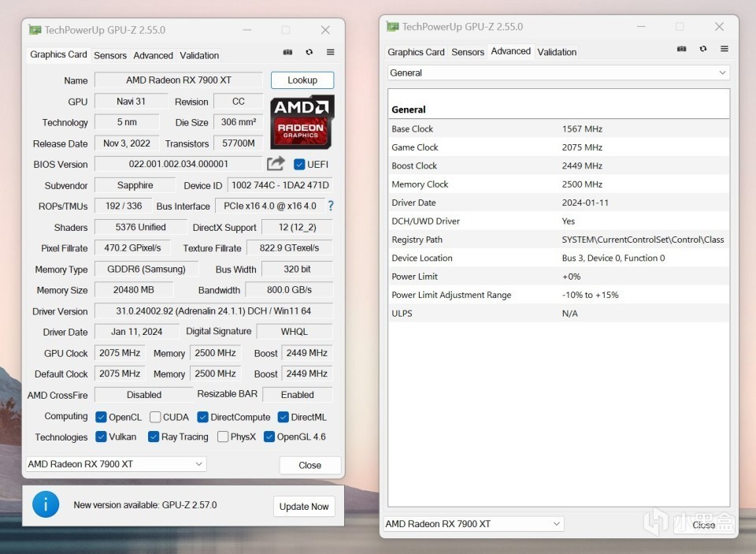The width and height of the screenshot is (756, 554).
Task: Click the Memory Size 20480 MB field
Action: pyautogui.click(x=134, y=290)
